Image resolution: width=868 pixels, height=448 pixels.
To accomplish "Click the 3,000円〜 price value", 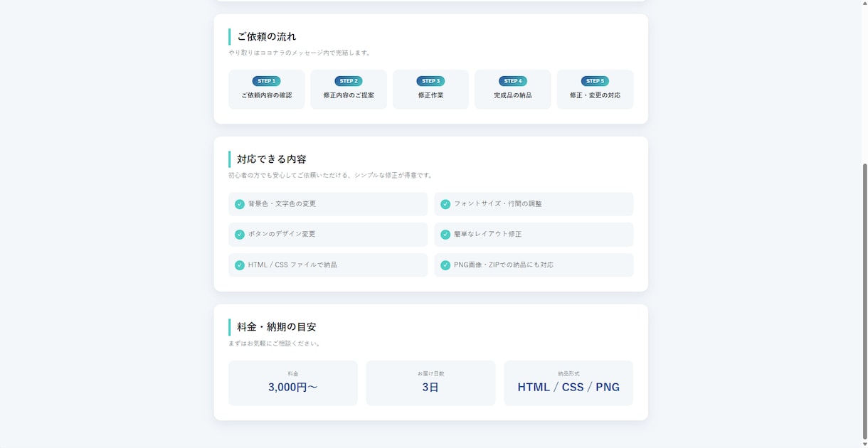I will point(293,388).
